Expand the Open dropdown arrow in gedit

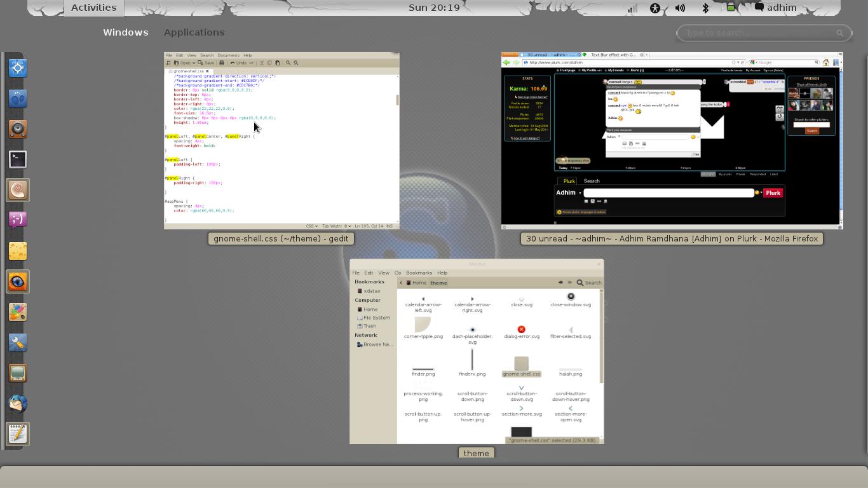[x=193, y=63]
